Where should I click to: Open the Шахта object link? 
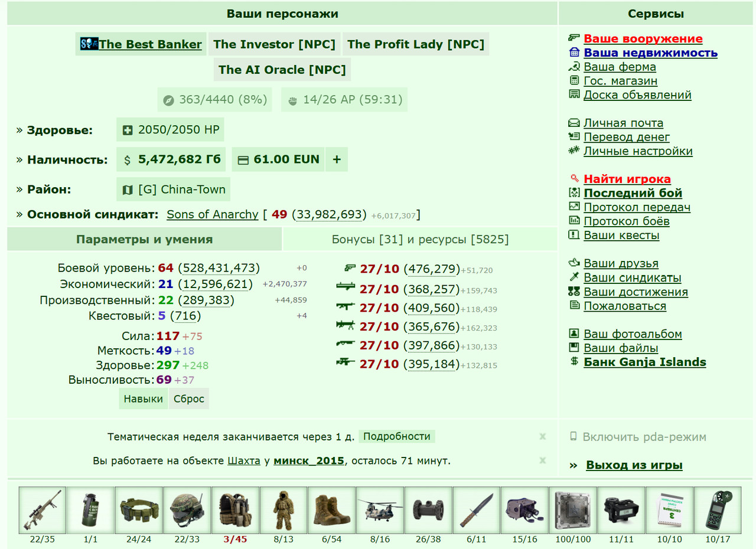pos(244,460)
